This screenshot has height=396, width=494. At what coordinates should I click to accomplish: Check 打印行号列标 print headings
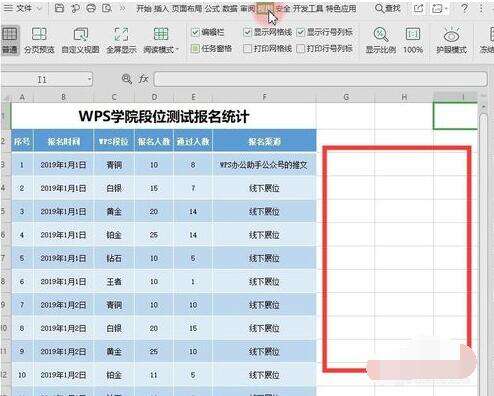(x=300, y=49)
